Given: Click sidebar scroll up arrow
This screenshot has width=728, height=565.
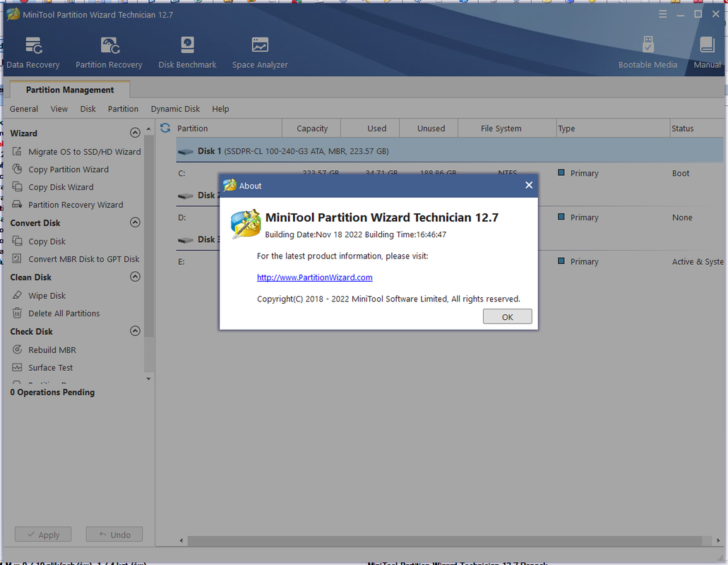Looking at the screenshot, I should (148, 129).
